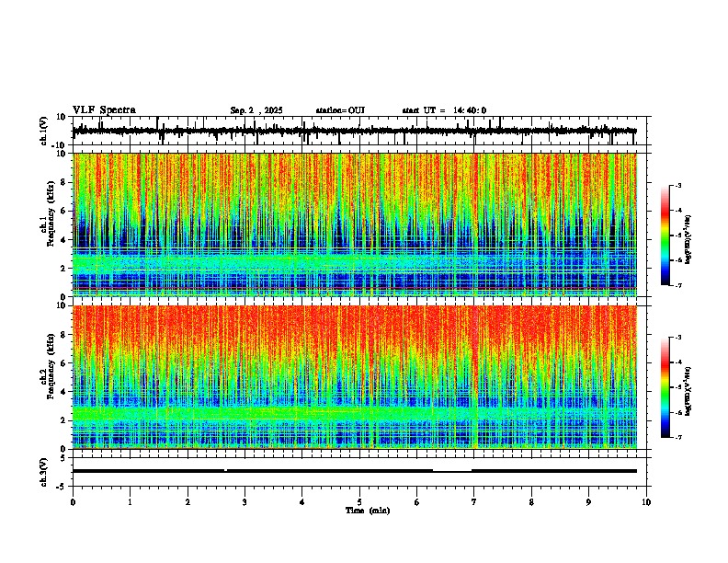Click the 'start UT = 14:40:0' text
Screen dimensions: 728x563
(x=444, y=110)
